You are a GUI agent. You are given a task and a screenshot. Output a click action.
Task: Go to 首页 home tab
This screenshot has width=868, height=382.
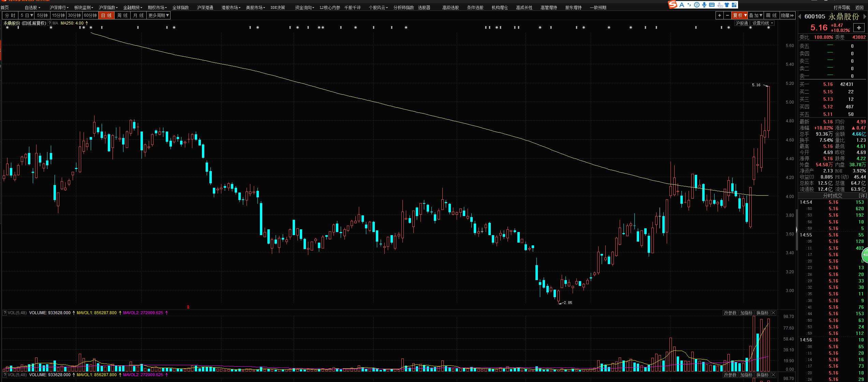[x=5, y=7]
